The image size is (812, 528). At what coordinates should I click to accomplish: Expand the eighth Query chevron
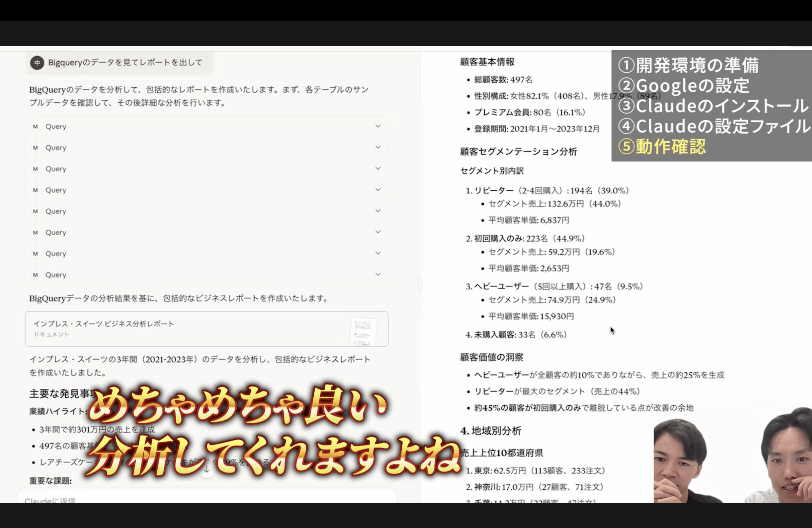tap(378, 274)
